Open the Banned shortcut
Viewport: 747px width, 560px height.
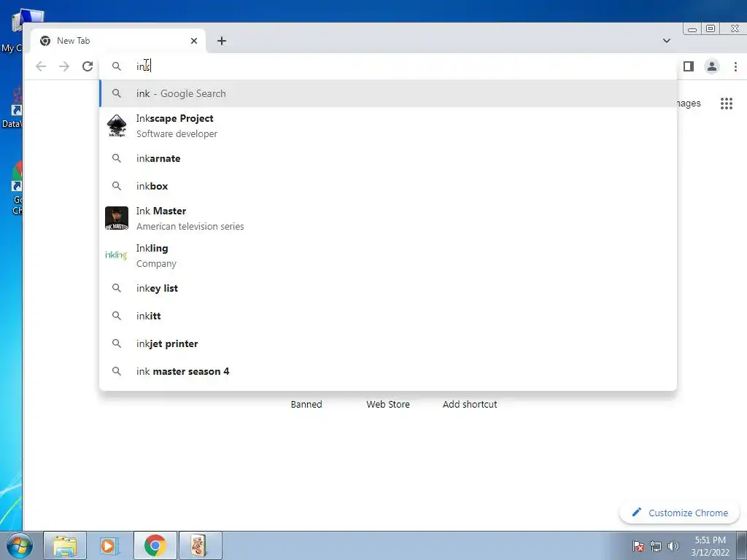[x=306, y=404]
